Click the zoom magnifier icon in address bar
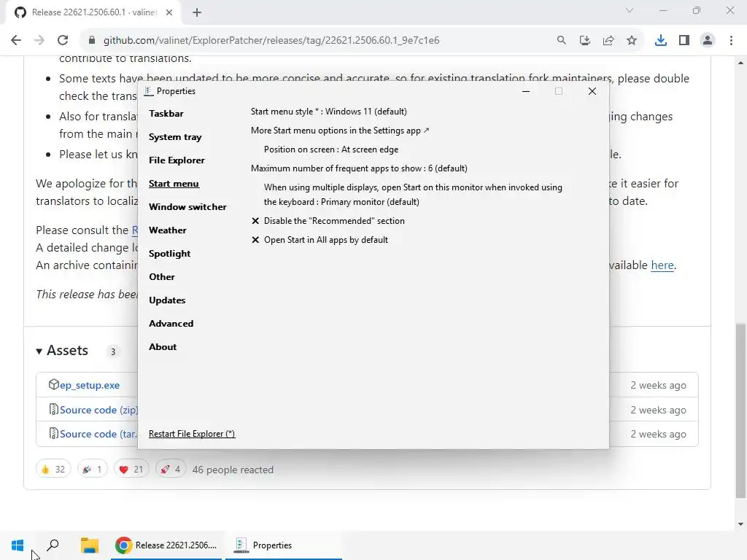Screen dimensions: 747x560 pos(562,40)
